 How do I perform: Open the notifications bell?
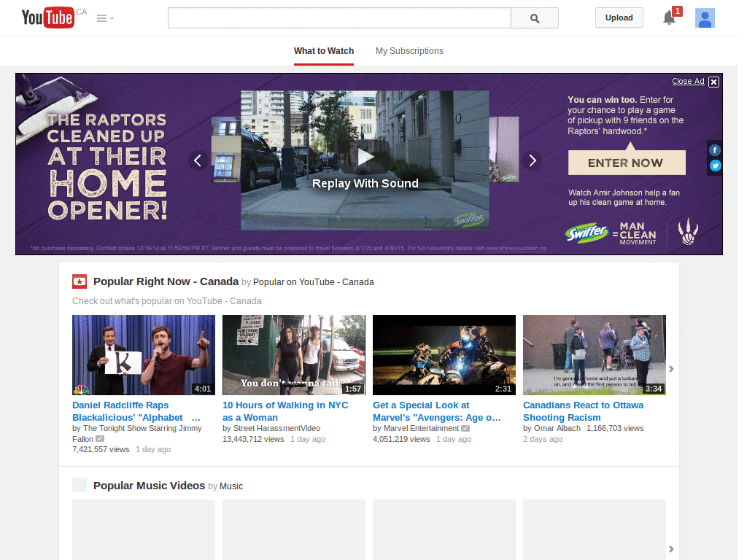(670, 17)
